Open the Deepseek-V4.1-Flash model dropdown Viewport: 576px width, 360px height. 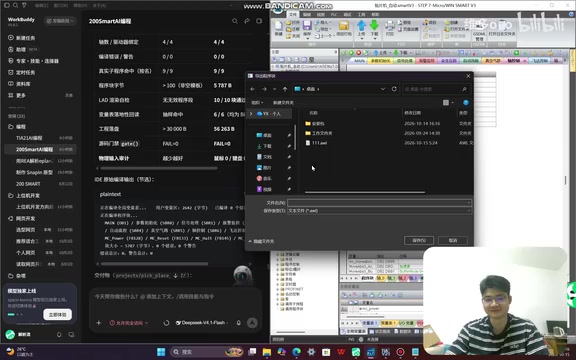202,323
